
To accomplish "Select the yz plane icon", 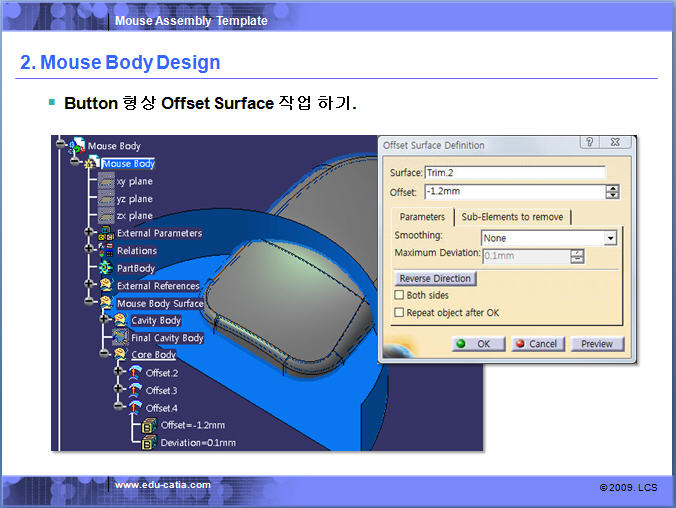I will coord(106,199).
